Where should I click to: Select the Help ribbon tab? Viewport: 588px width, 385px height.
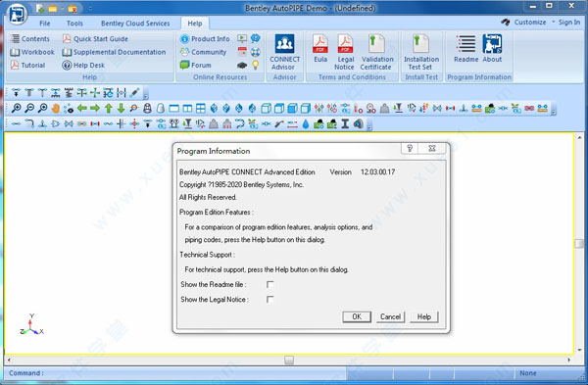(x=195, y=24)
